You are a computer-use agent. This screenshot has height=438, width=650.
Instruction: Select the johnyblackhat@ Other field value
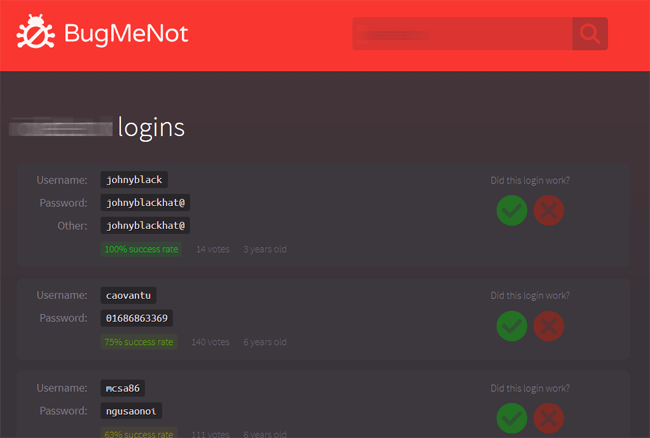coord(145,225)
